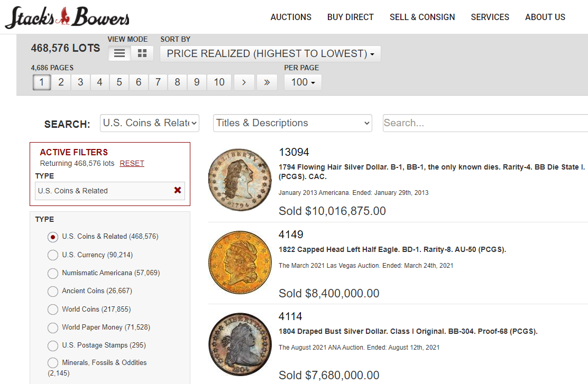Select the World Coins filter
588x384 pixels.
[x=53, y=309]
